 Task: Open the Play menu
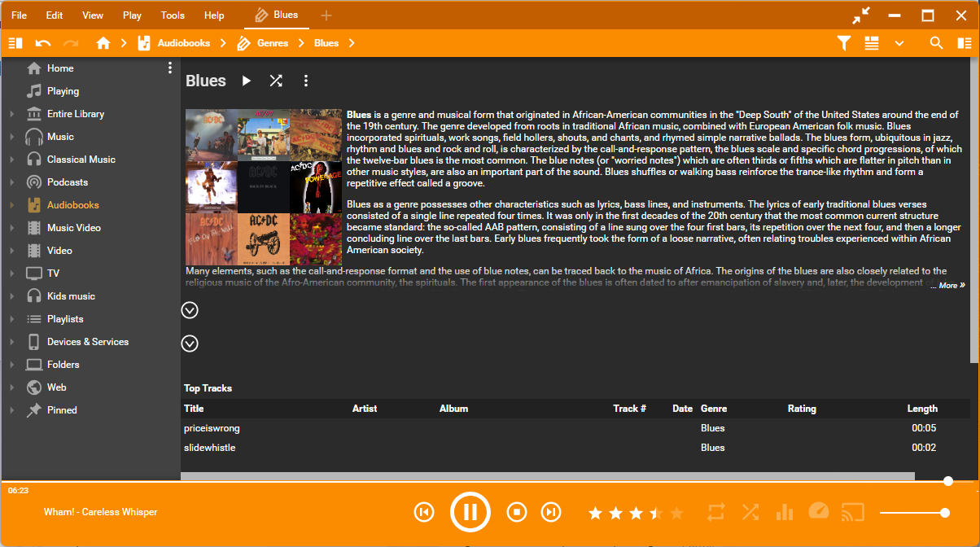tap(132, 15)
